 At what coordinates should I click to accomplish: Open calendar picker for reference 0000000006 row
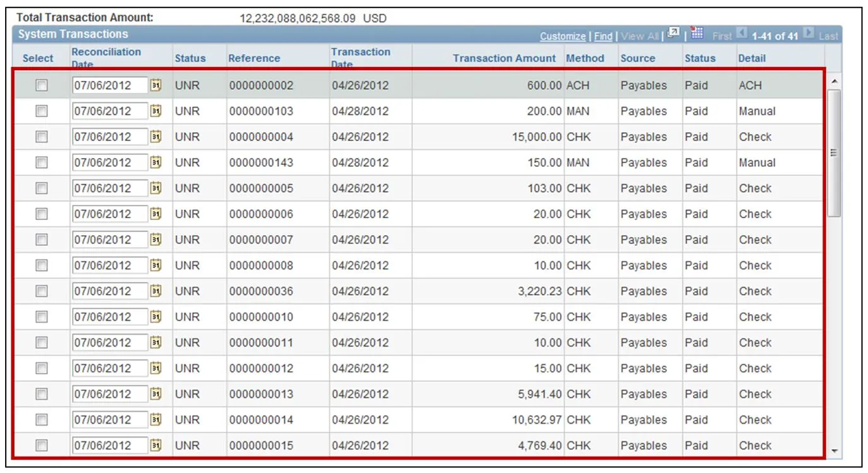[156, 214]
